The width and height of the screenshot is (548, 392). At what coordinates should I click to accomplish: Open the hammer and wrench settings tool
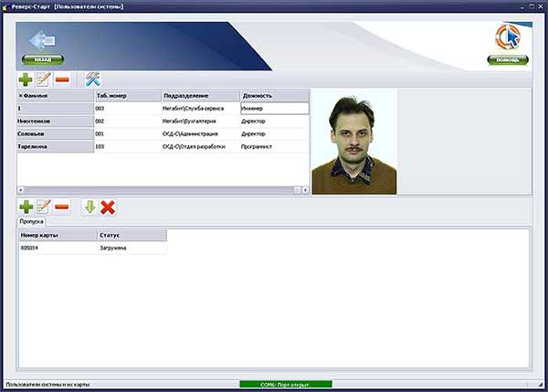(x=93, y=79)
